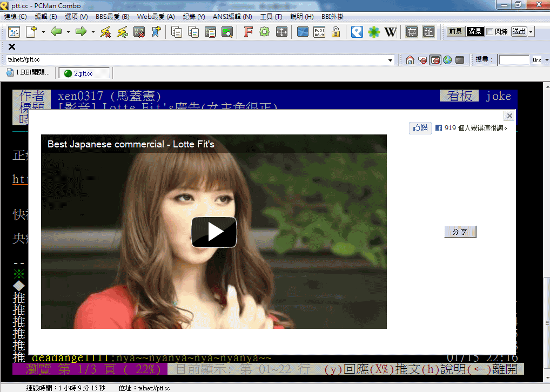Select the 前景 foreground color swatch
The width and height of the screenshot is (550, 392).
pos(455,31)
